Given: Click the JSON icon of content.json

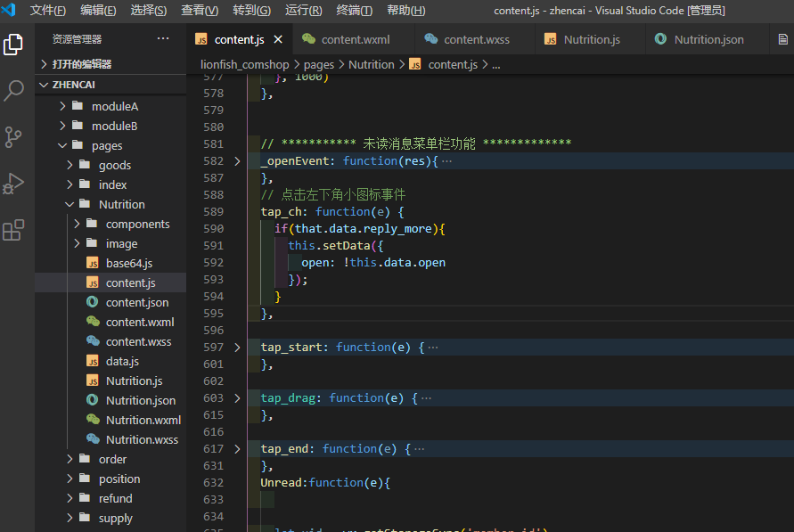Looking at the screenshot, I should [x=93, y=302].
